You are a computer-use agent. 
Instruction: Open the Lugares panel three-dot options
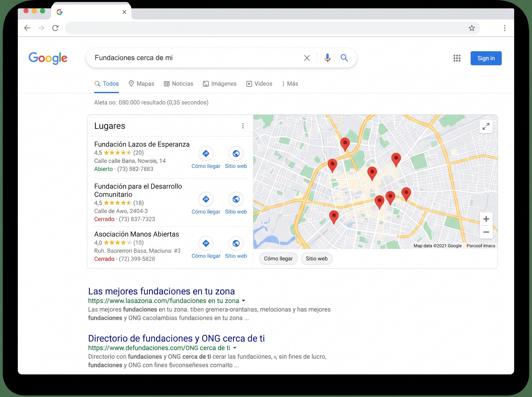click(243, 126)
